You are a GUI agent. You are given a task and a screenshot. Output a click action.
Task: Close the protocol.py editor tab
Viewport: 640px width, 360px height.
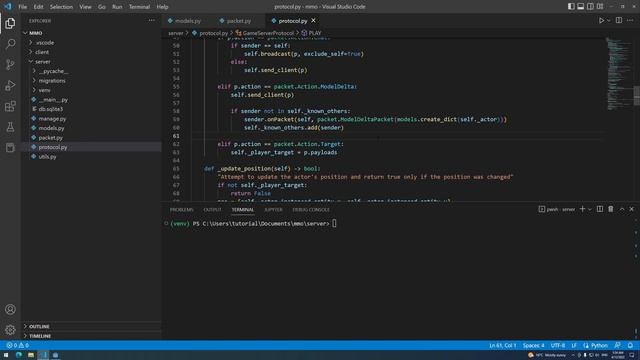coord(313,20)
